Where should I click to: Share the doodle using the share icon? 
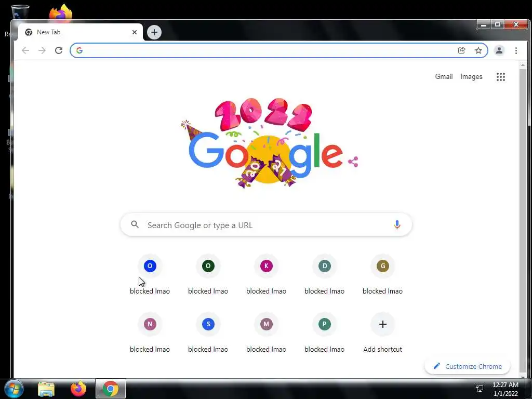[x=353, y=162]
